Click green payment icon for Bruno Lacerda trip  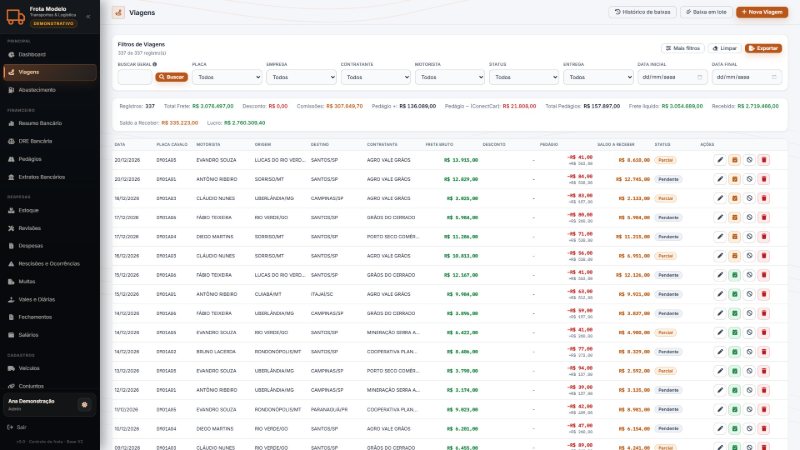click(x=735, y=352)
